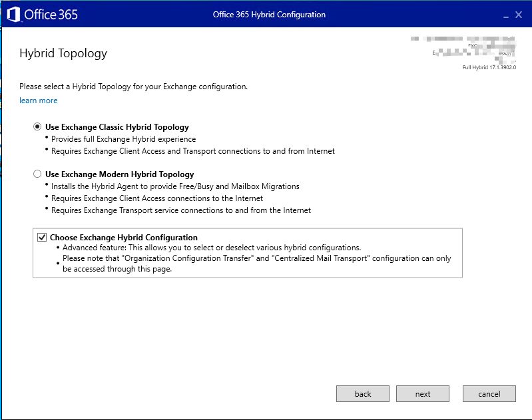Uncheck Choose Exchange Hybrid Configuration checkbox

42,237
